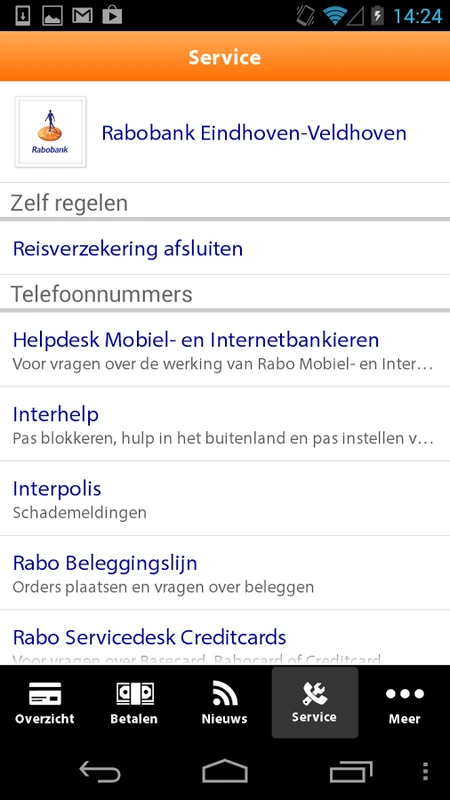
Task: Open the recent apps button
Action: [351, 771]
